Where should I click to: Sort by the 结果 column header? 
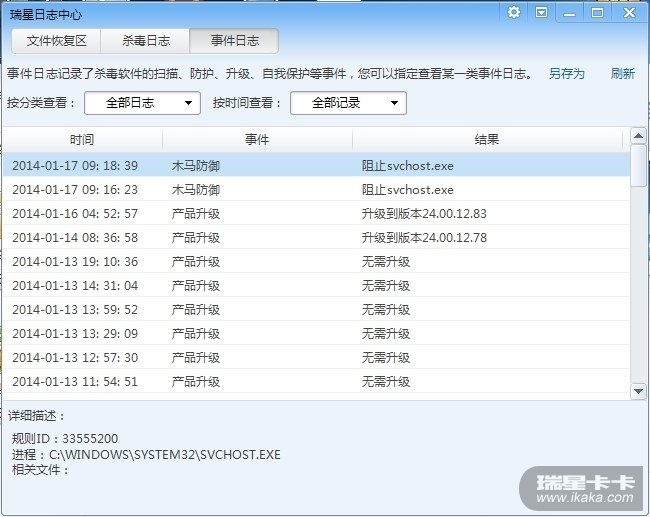pos(487,139)
